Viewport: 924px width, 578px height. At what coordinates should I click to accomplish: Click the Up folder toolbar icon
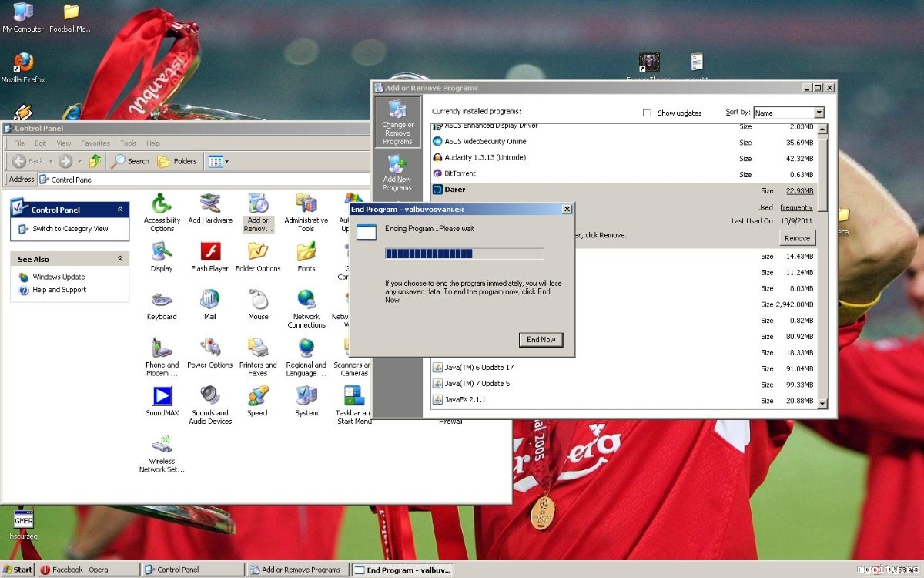point(95,161)
